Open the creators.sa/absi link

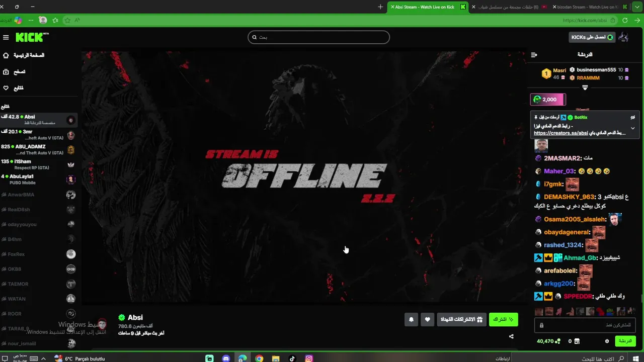pyautogui.click(x=560, y=133)
